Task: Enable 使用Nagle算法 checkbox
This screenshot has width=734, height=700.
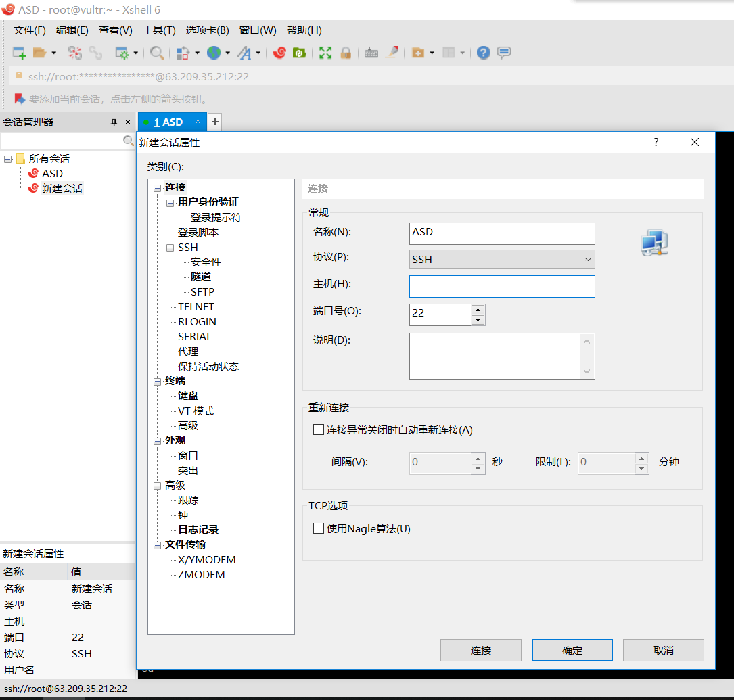Action: (319, 528)
